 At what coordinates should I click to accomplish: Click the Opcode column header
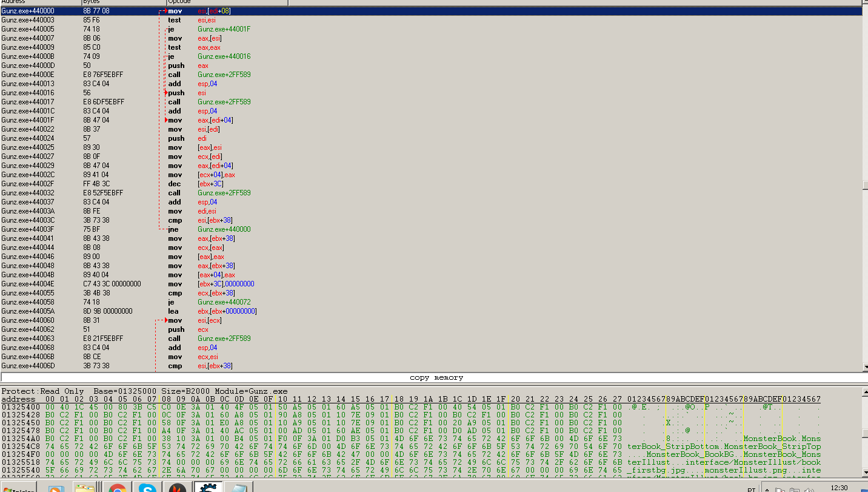pyautogui.click(x=176, y=2)
